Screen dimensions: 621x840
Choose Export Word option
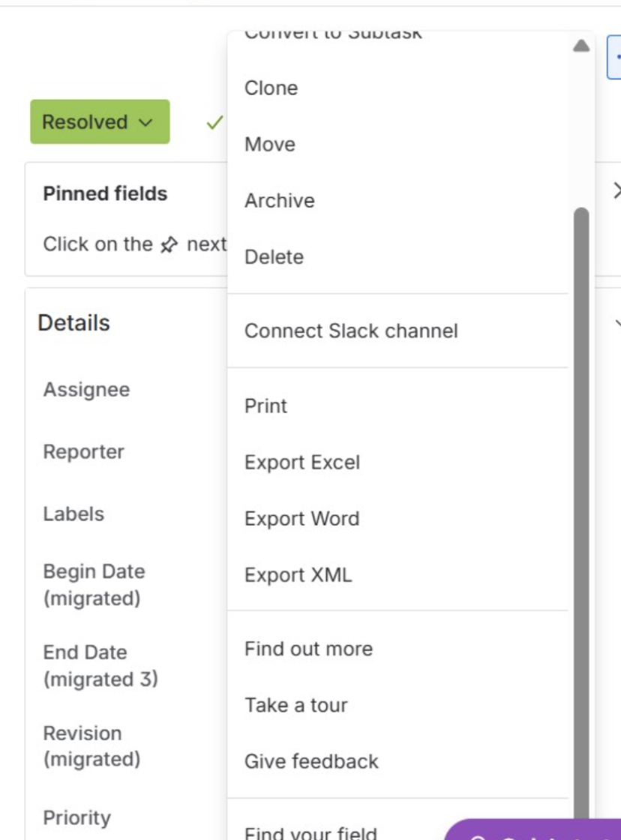pos(301,518)
